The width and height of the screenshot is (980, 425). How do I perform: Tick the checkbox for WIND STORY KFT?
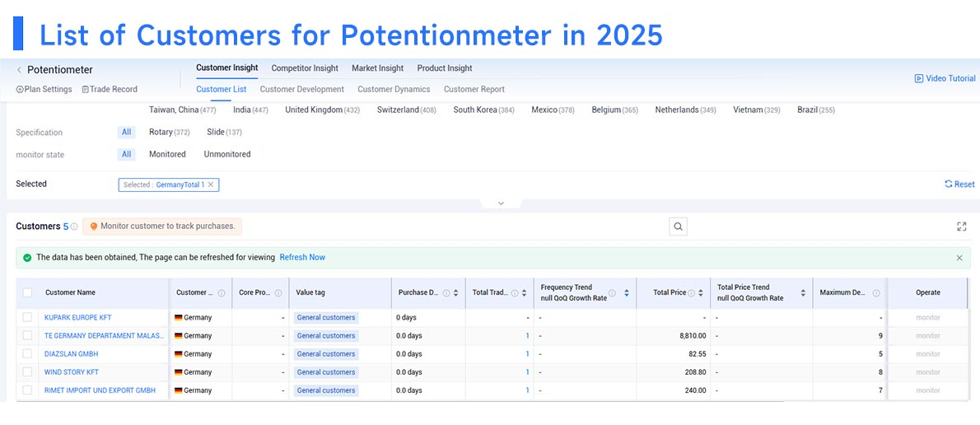27,372
